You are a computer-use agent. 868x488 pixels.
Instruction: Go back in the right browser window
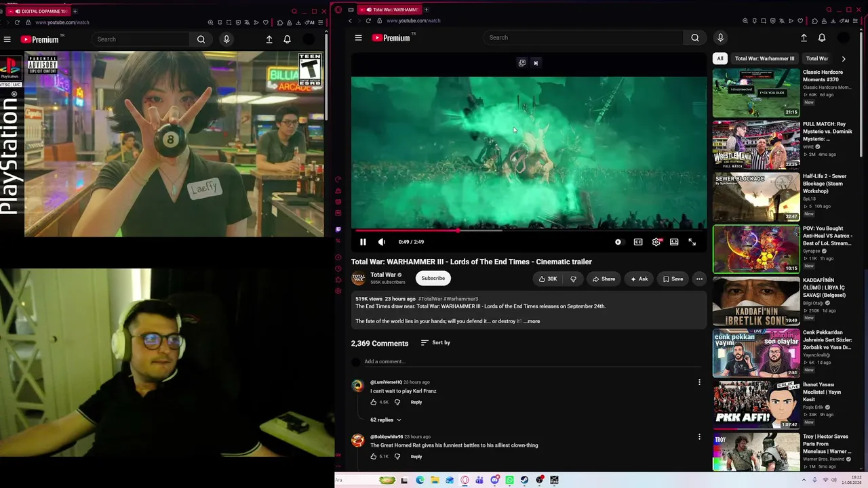(x=350, y=20)
